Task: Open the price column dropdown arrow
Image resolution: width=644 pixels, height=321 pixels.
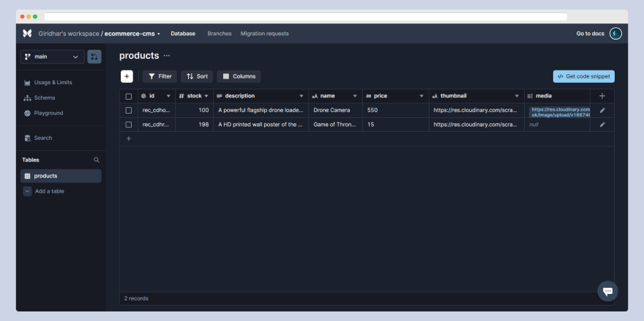Action: tap(422, 96)
